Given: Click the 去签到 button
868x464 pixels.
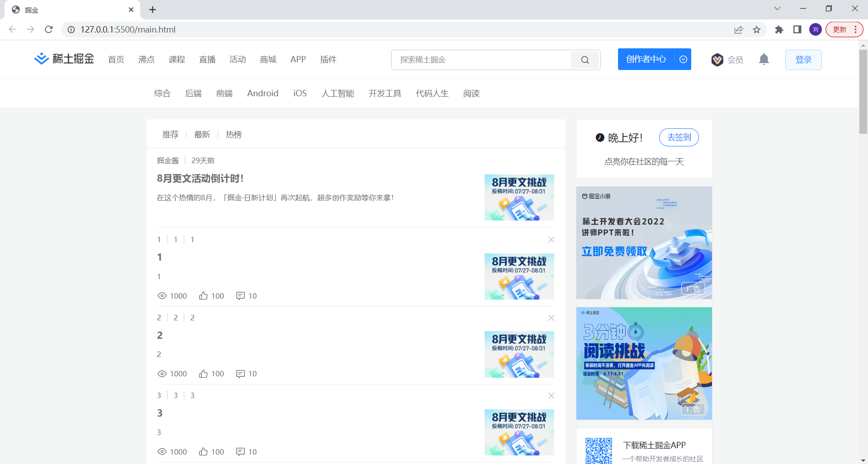Looking at the screenshot, I should [679, 137].
